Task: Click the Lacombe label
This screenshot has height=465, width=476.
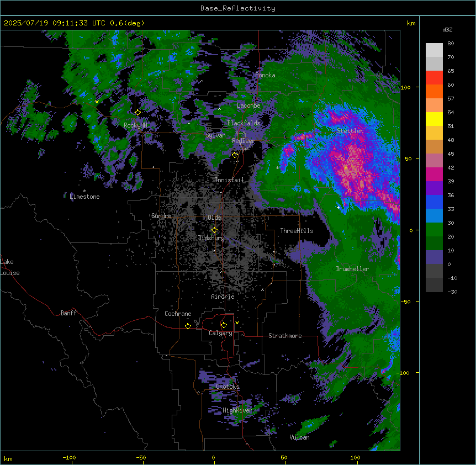Action: coord(248,105)
